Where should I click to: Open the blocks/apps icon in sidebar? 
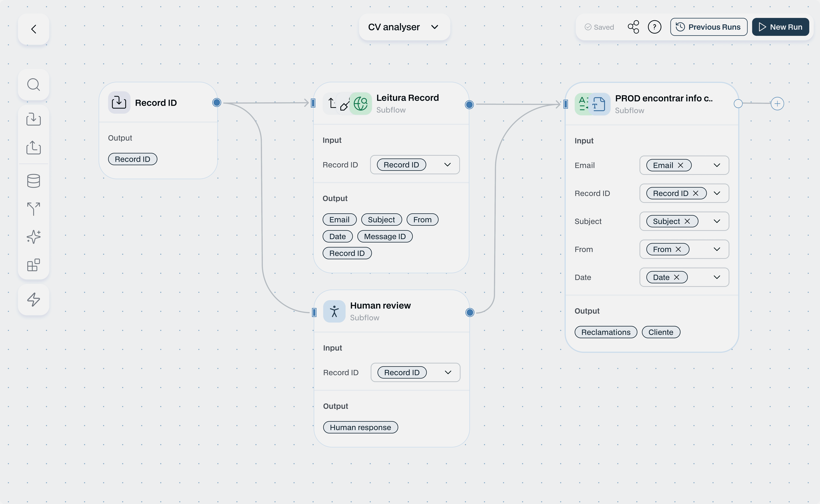[x=34, y=265]
